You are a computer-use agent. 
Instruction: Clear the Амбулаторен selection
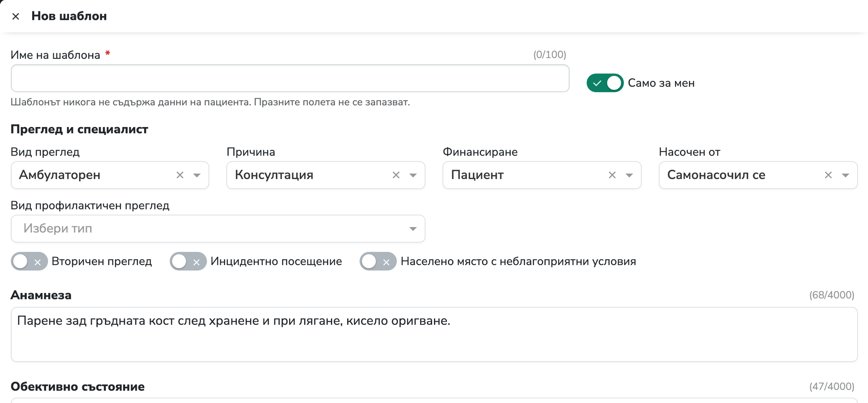click(x=180, y=175)
